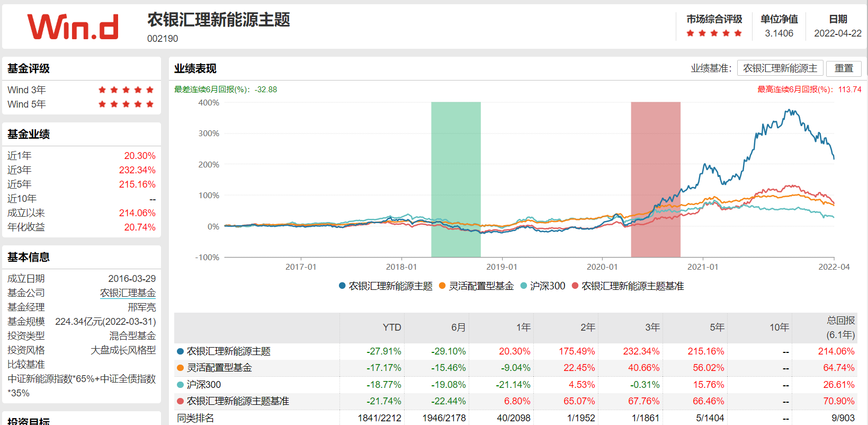868x425 pixels.
Task: Click the 1年 column header
Action: pyautogui.click(x=523, y=327)
